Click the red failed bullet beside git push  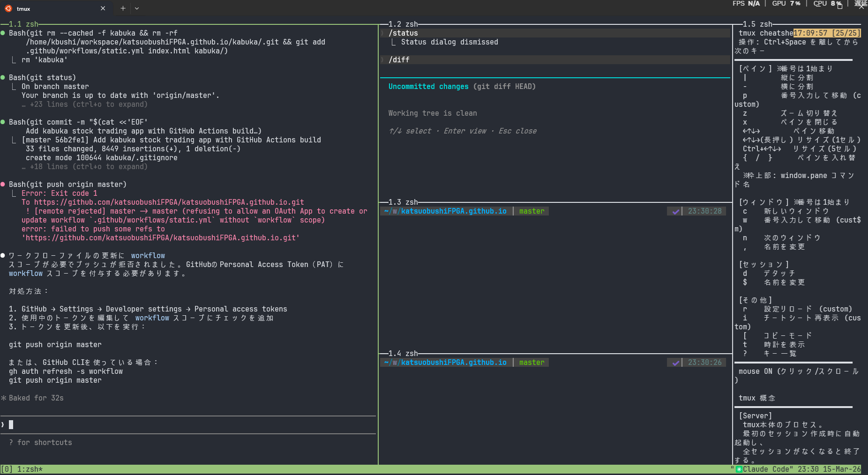tap(3, 185)
